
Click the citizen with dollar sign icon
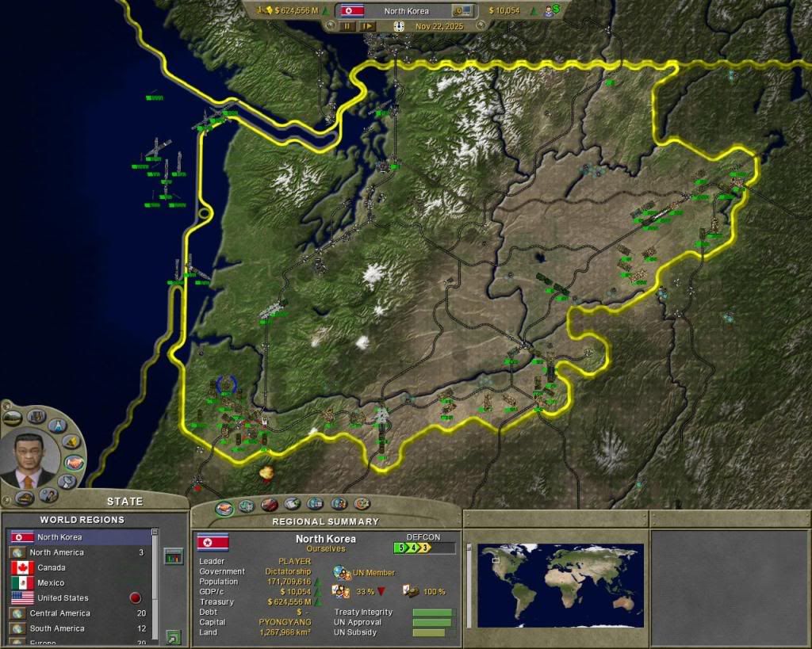[x=552, y=10]
